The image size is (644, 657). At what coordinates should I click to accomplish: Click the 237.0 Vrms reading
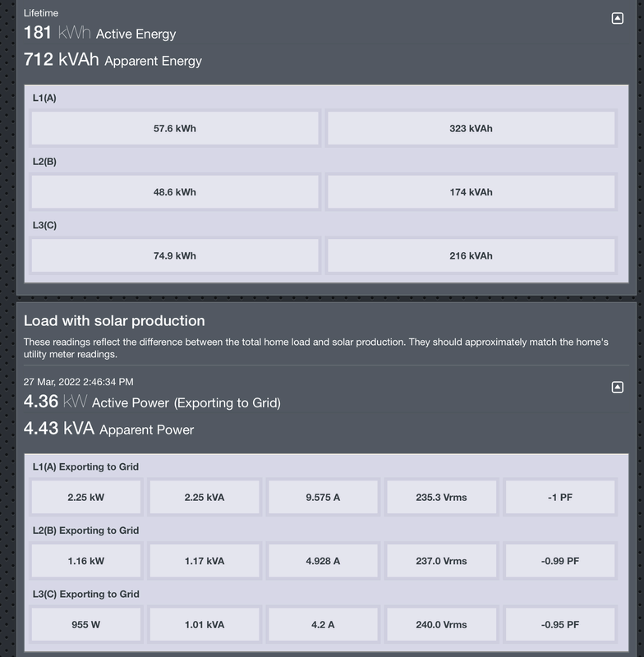click(x=441, y=561)
